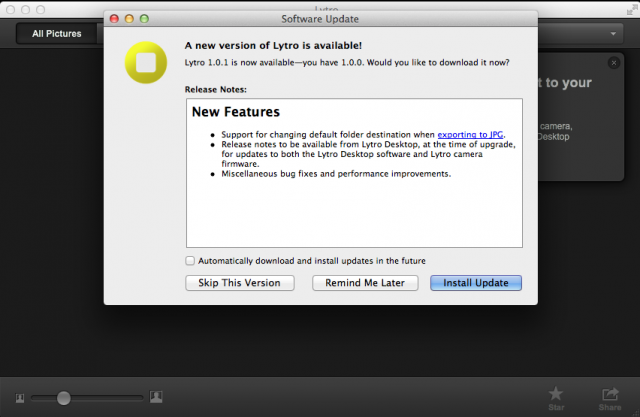640x417 pixels.
Task: Click the small thumbnail size icon
Action: pos(20,398)
